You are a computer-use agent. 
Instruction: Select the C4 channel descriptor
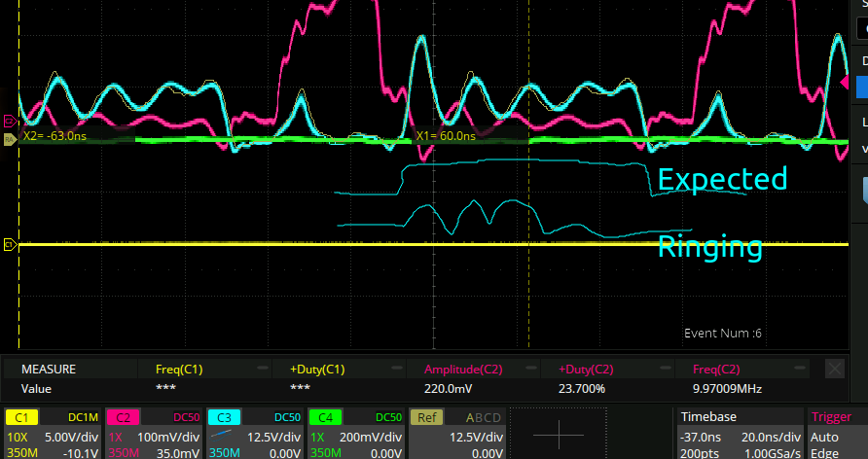354,434
